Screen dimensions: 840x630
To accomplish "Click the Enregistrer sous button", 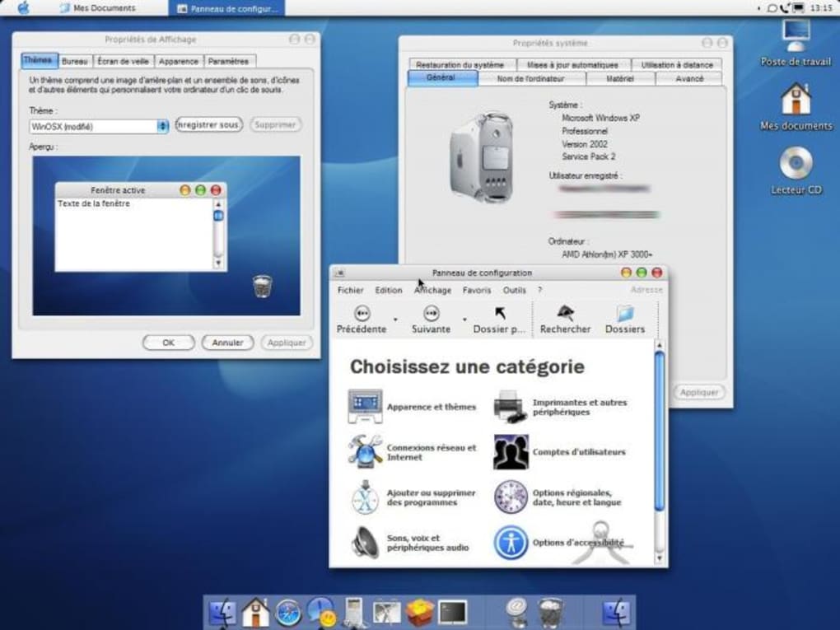I will [x=208, y=126].
